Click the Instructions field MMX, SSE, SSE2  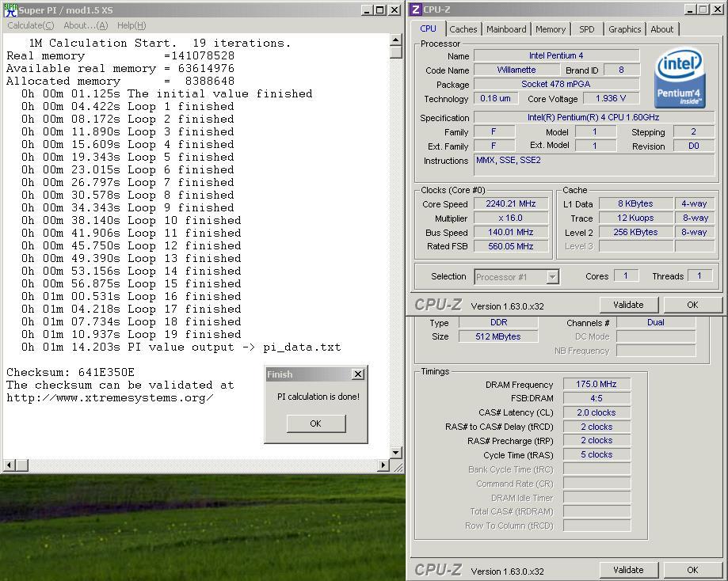[593, 165]
